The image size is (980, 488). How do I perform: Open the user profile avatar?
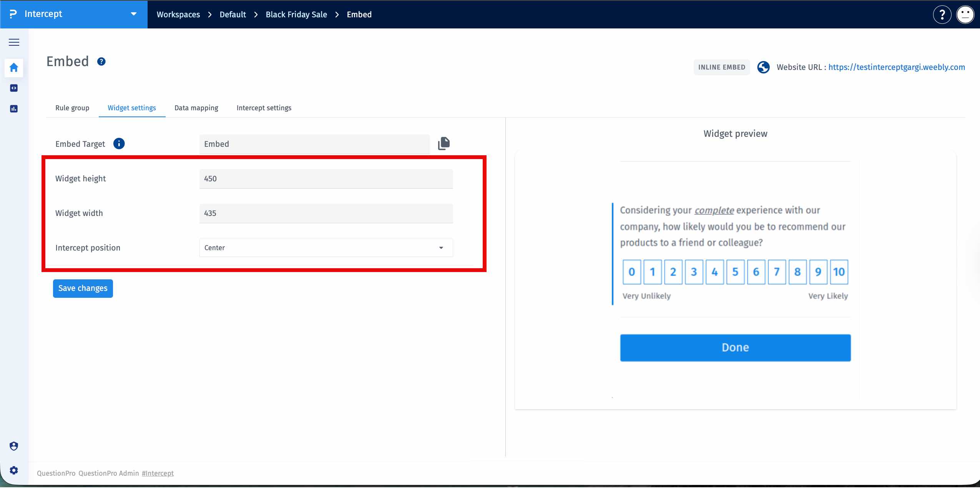965,15
